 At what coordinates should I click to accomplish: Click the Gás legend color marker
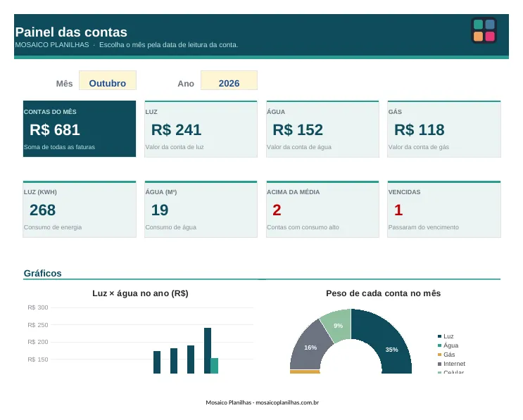[440, 355]
